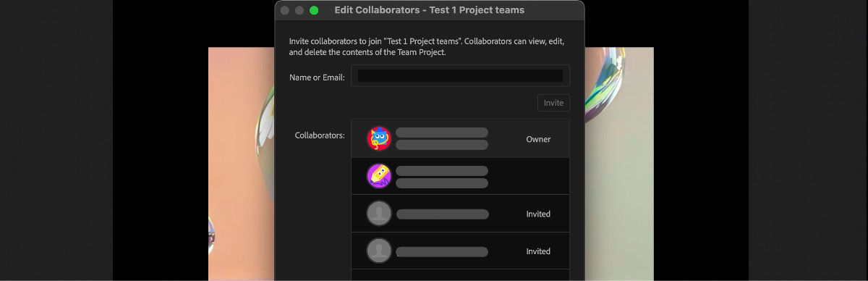Select the Owner collaborator row avatar
Screen dimensions: 868x281
click(x=379, y=138)
